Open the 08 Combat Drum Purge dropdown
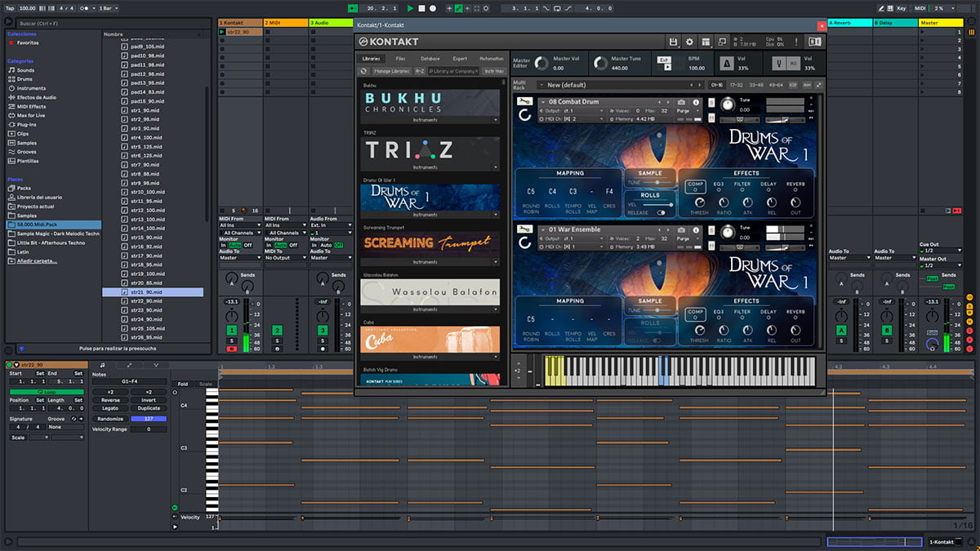 (688, 111)
